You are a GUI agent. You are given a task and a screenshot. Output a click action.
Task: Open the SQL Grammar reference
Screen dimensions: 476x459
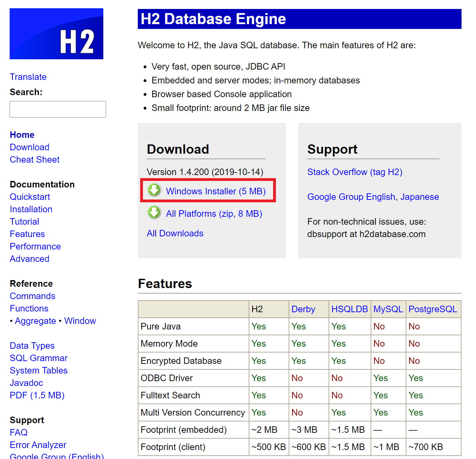tap(38, 358)
